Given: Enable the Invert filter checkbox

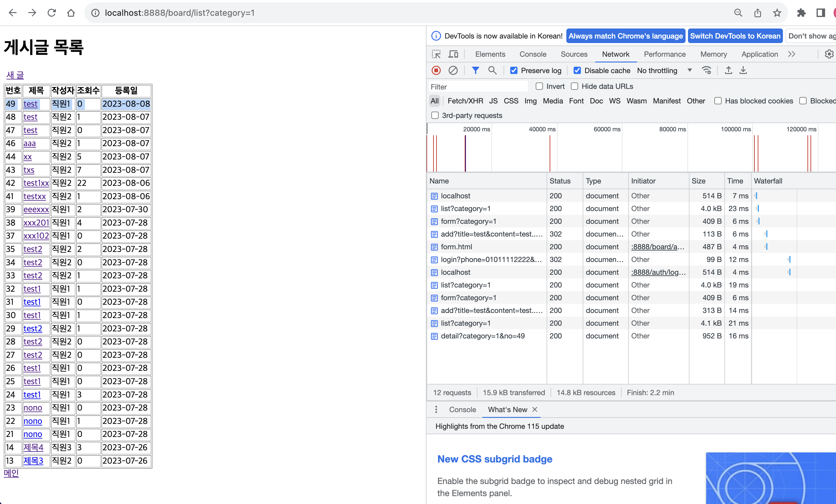Looking at the screenshot, I should (539, 86).
